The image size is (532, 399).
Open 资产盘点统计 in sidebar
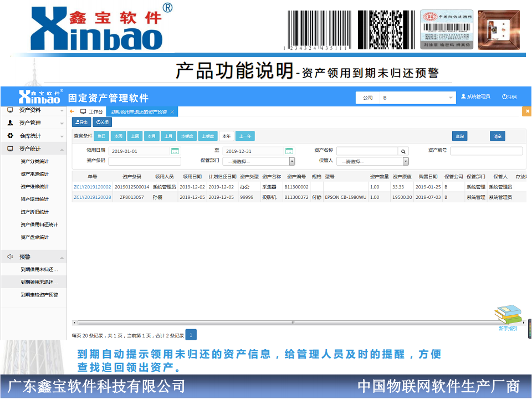coord(34,237)
